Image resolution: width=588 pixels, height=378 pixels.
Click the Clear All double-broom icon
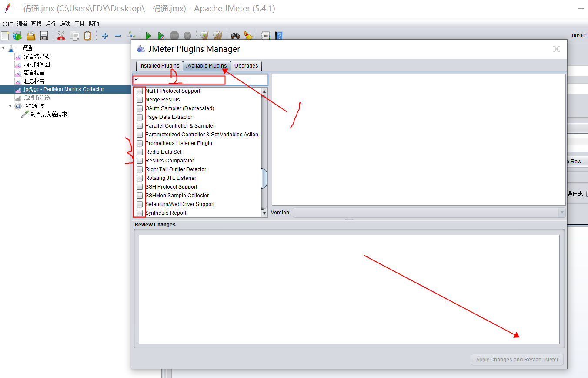coord(218,36)
